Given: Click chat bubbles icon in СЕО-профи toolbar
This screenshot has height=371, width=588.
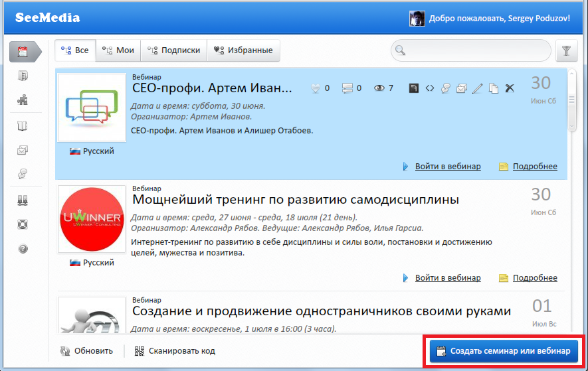Looking at the screenshot, I should tap(446, 88).
